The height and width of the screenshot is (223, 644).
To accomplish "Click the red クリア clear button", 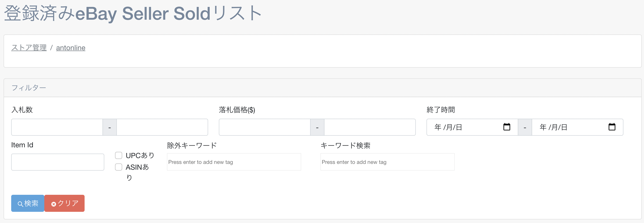I will coord(64,203).
